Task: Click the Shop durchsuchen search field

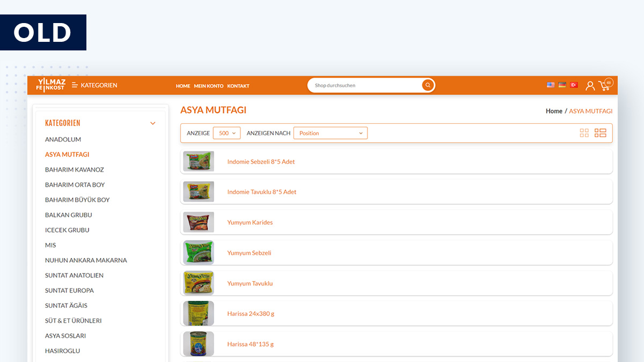Action: click(365, 85)
